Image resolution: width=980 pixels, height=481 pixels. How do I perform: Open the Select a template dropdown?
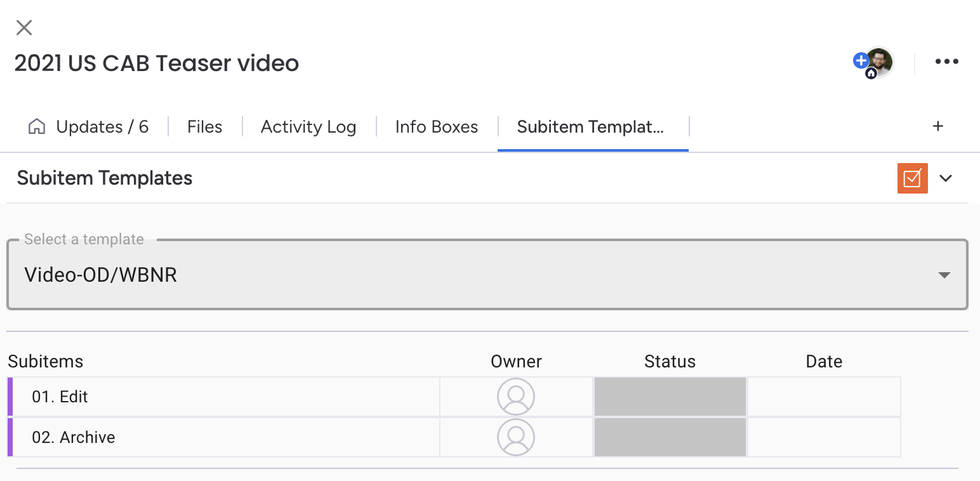[x=486, y=275]
